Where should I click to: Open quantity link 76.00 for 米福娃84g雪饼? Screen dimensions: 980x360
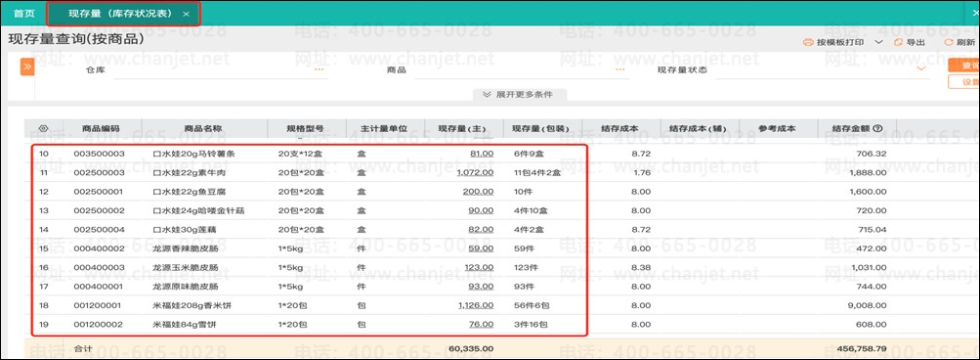482,325
